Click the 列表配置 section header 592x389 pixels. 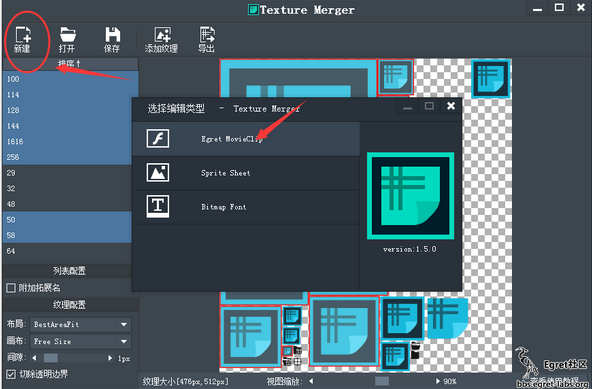point(70,271)
